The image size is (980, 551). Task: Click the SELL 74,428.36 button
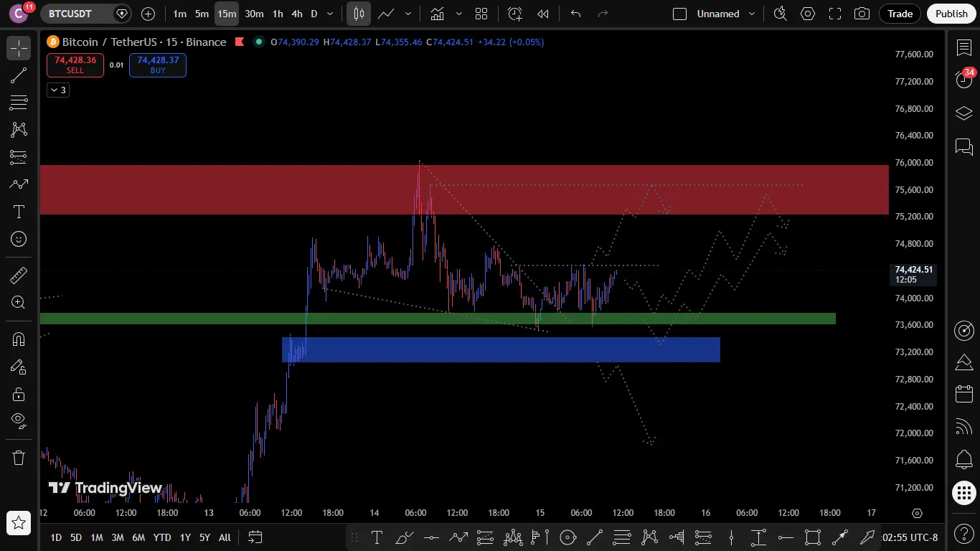(x=75, y=65)
